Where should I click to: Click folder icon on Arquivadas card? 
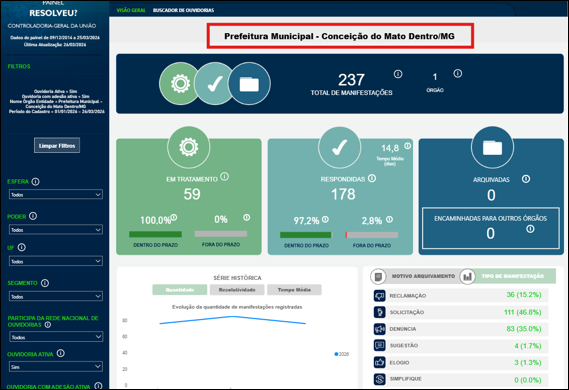tap(492, 147)
